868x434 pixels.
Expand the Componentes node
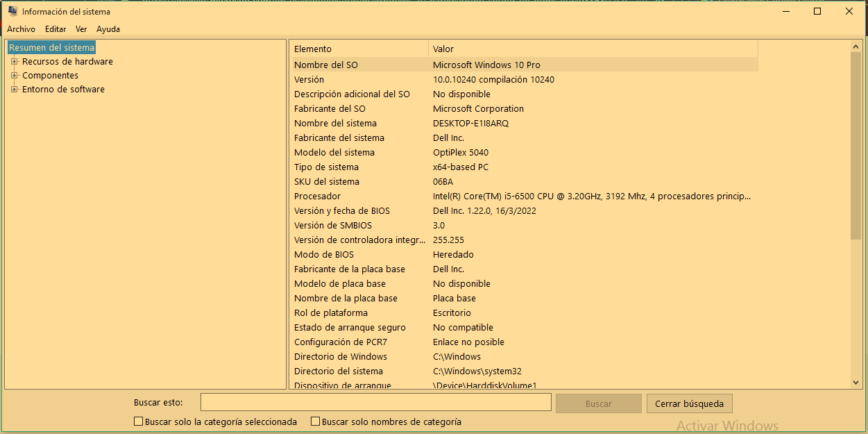tap(14, 75)
